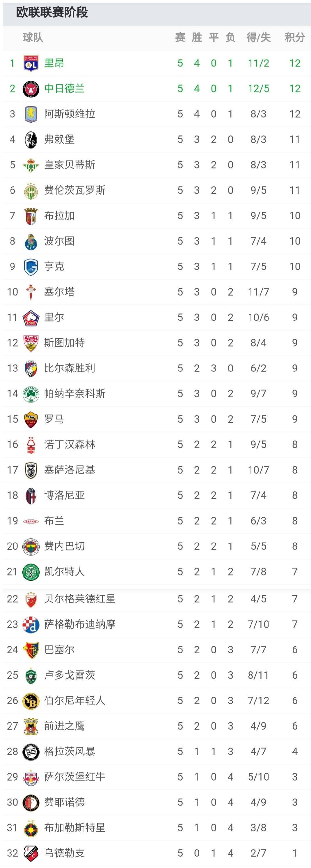Click the 得/失 column header
This screenshot has width=311, height=868.
click(x=258, y=37)
